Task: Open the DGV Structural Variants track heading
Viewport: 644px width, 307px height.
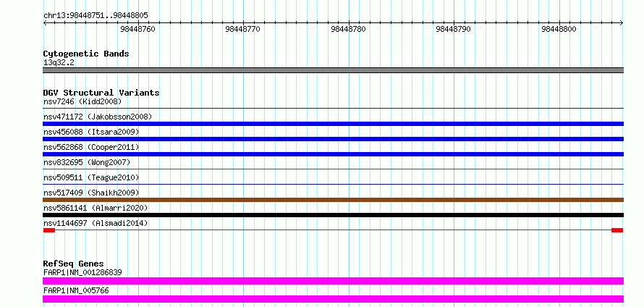Action: [101, 93]
